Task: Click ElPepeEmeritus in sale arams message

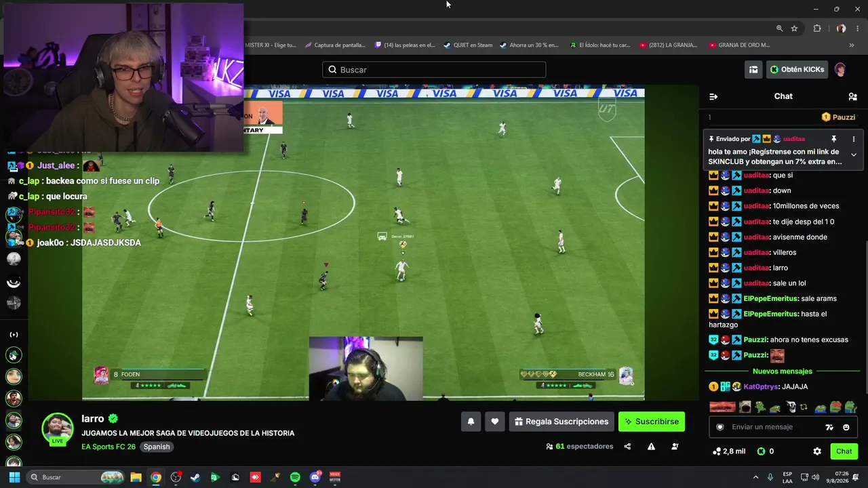Action: point(770,299)
